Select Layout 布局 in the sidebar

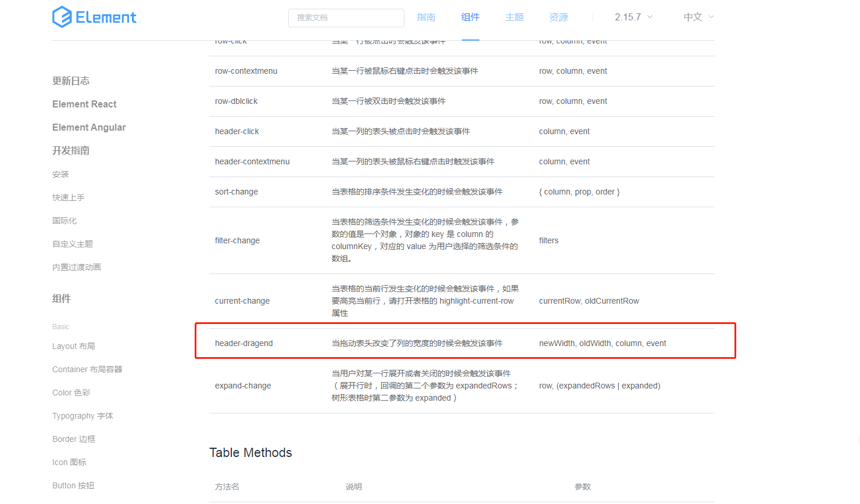(74, 345)
